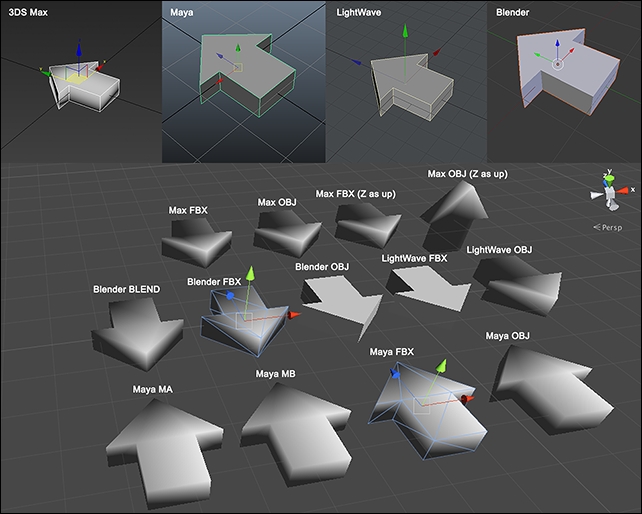This screenshot has width=642, height=514.
Task: Click the blue Z-axis arrow in the Blender viewport
Action: coord(557,43)
